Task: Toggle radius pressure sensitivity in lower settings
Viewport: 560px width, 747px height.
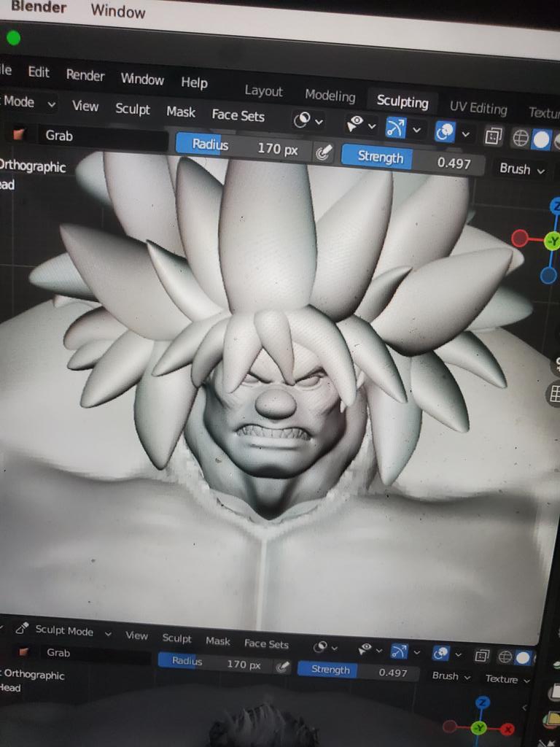Action: coord(283,666)
